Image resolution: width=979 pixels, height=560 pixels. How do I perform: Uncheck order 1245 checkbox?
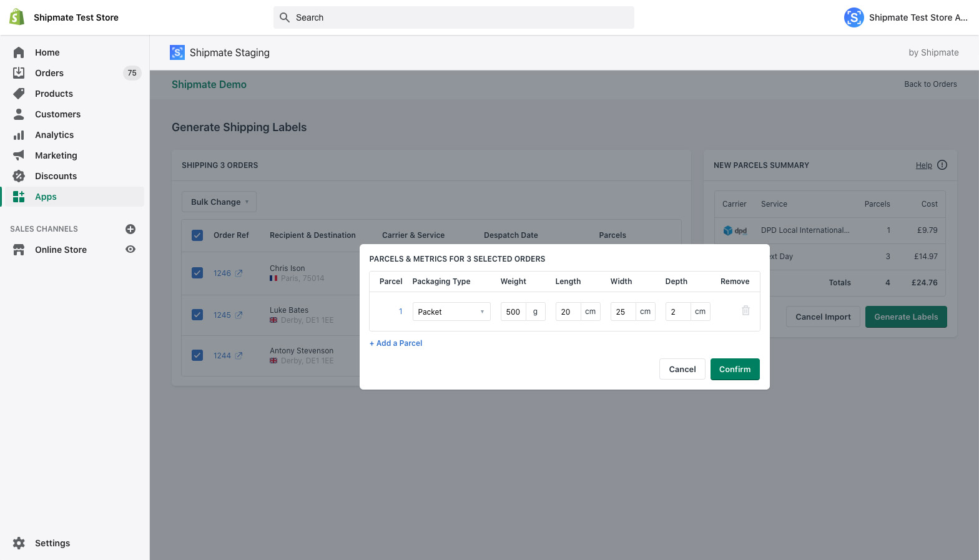pos(197,315)
